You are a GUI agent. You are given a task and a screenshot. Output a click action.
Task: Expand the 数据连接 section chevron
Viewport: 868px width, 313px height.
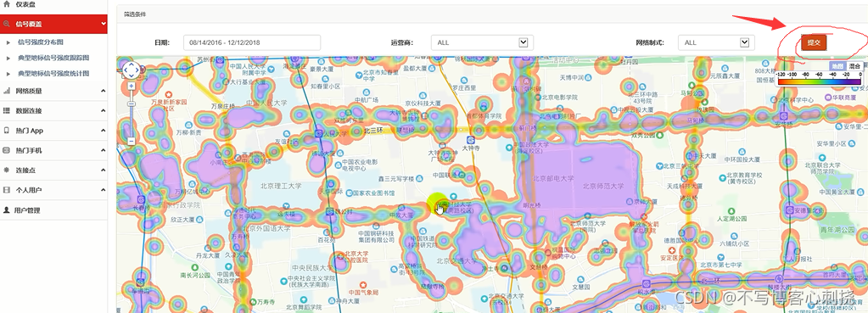tap(104, 110)
